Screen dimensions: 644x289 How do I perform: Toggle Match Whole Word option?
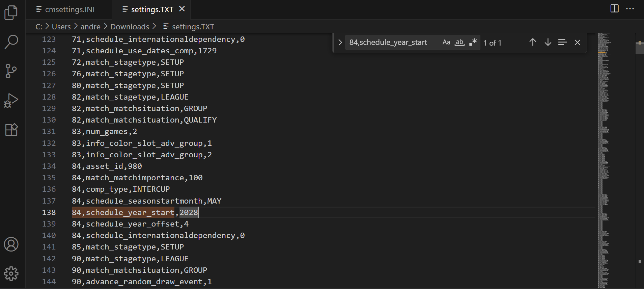pyautogui.click(x=459, y=43)
